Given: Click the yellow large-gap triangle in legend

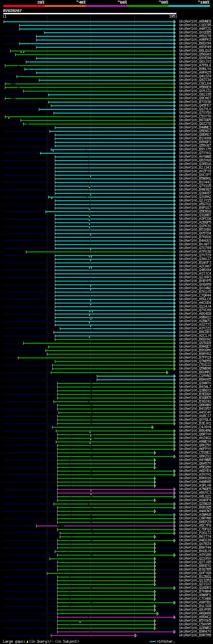Looking at the screenshot, I should click(x=28, y=642).
